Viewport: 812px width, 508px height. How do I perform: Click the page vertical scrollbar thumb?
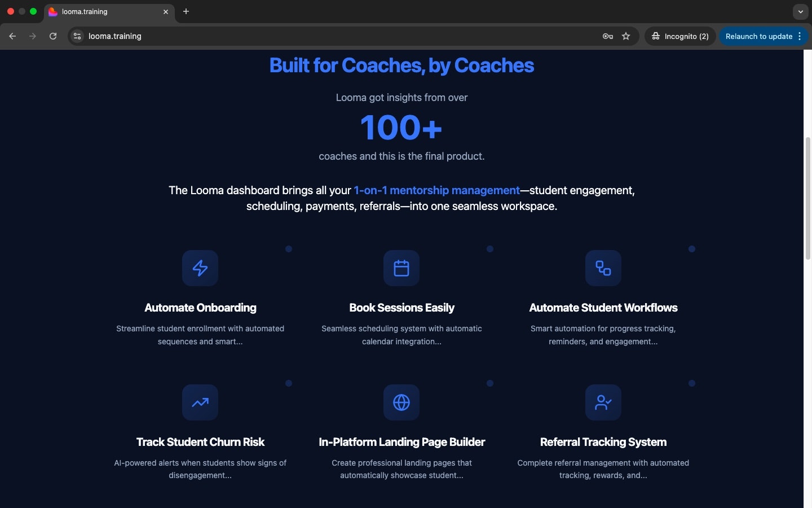pyautogui.click(x=807, y=198)
